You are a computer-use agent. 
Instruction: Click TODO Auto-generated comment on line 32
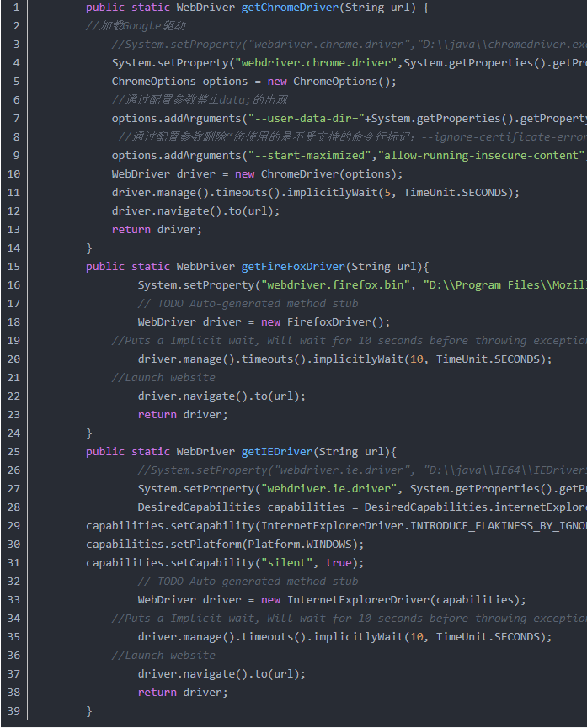248,582
